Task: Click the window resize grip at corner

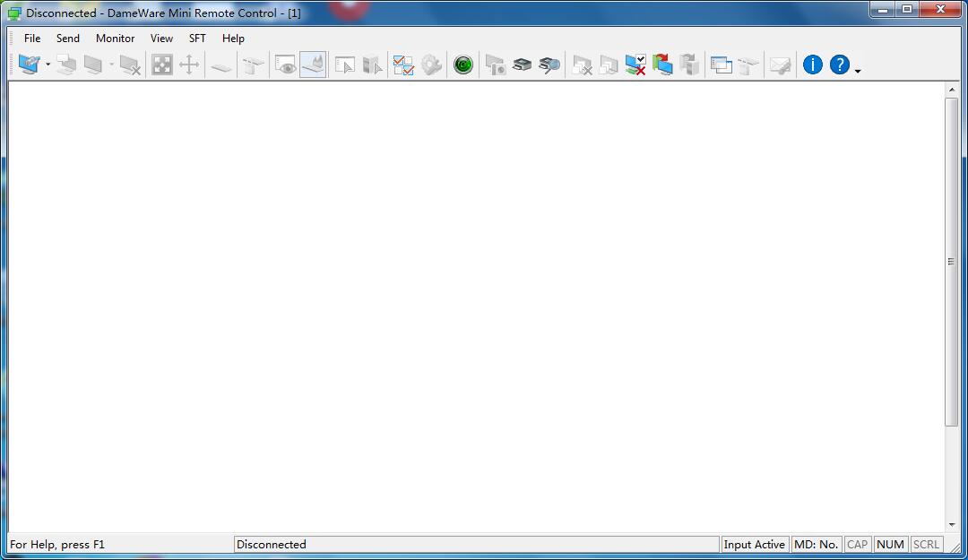Action: pyautogui.click(x=954, y=547)
